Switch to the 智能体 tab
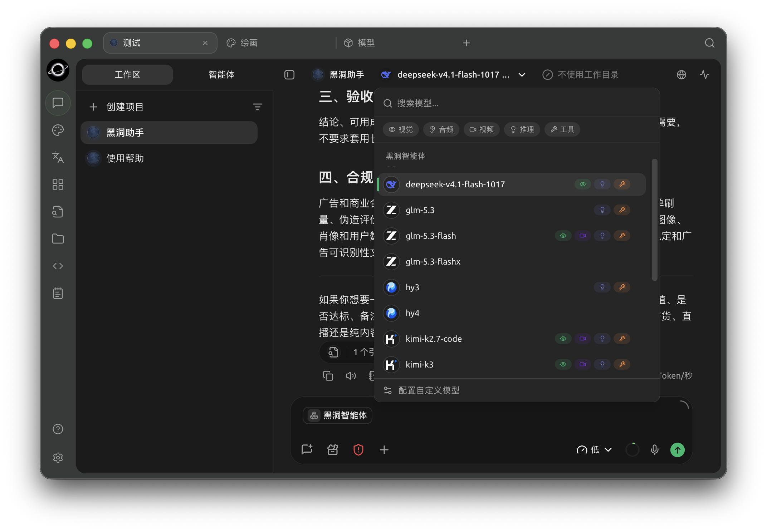Viewport: 767px width, 532px height. pyautogui.click(x=221, y=75)
